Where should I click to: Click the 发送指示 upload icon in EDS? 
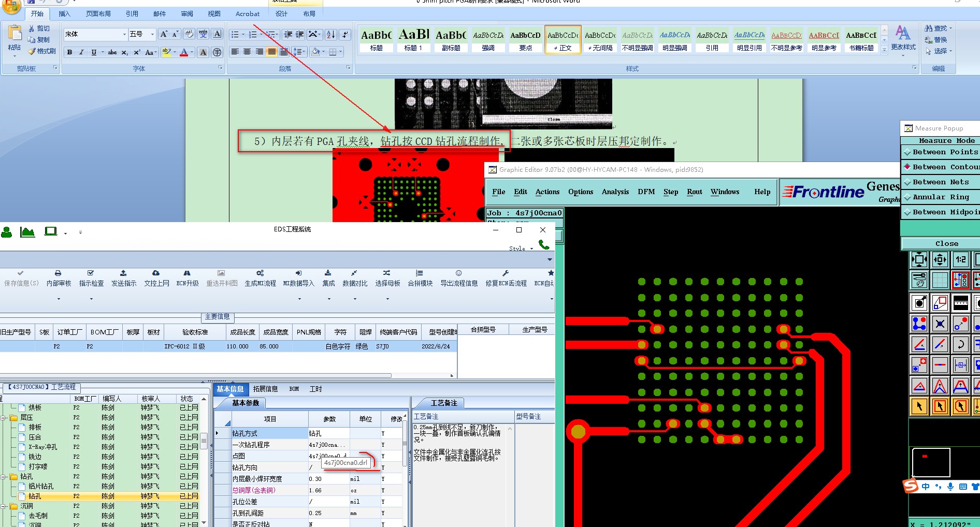coord(123,273)
